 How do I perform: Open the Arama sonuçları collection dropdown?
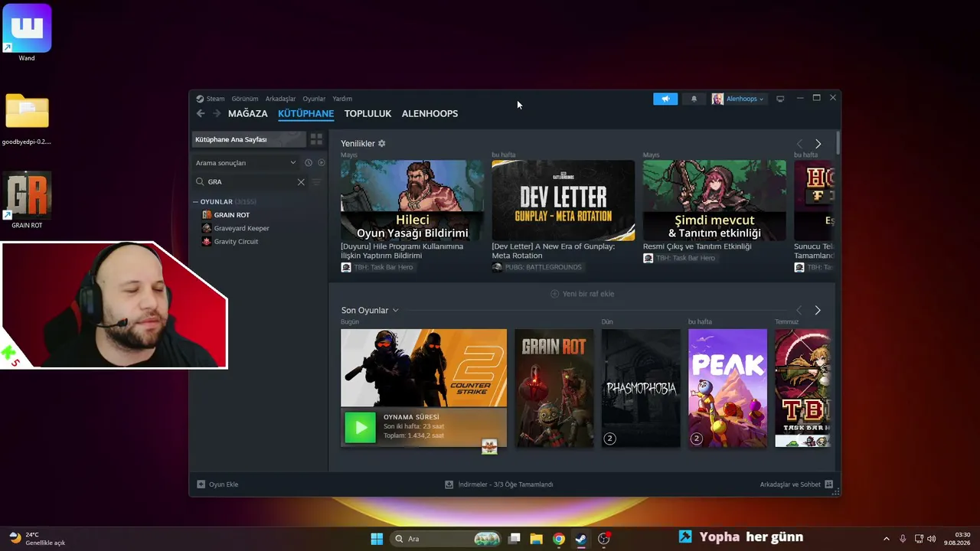245,163
